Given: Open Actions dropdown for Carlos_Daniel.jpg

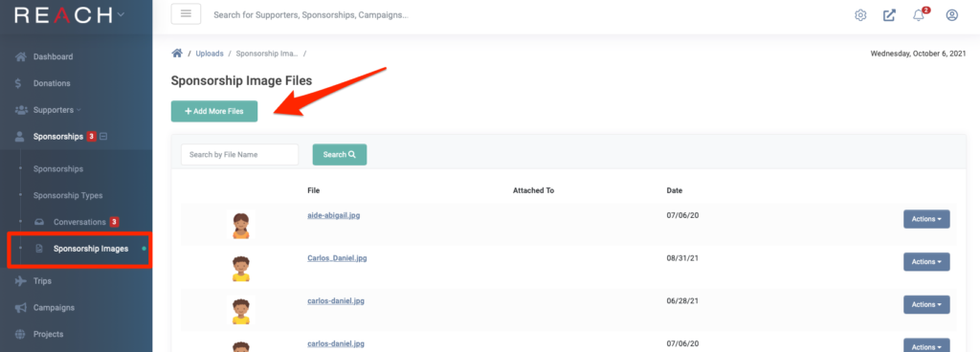Looking at the screenshot, I should (926, 261).
